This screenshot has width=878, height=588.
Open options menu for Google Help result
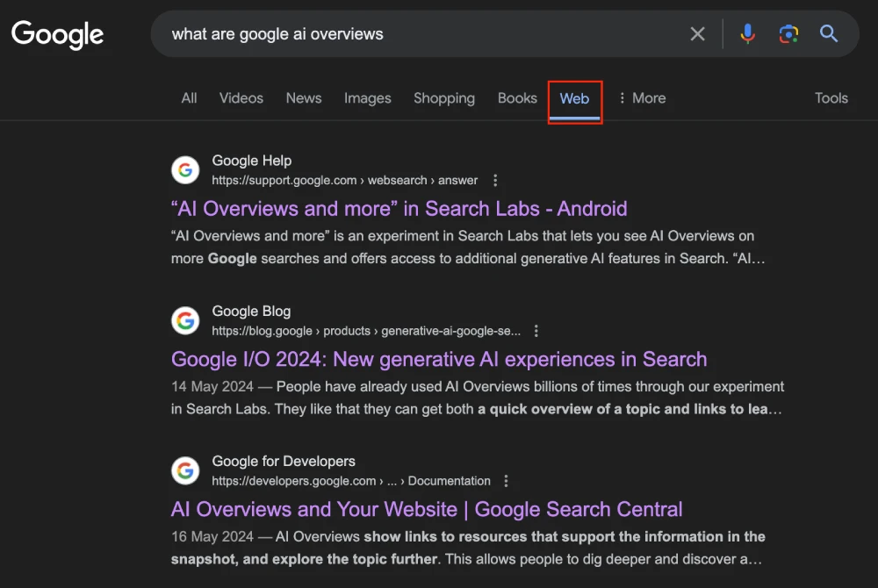(495, 181)
